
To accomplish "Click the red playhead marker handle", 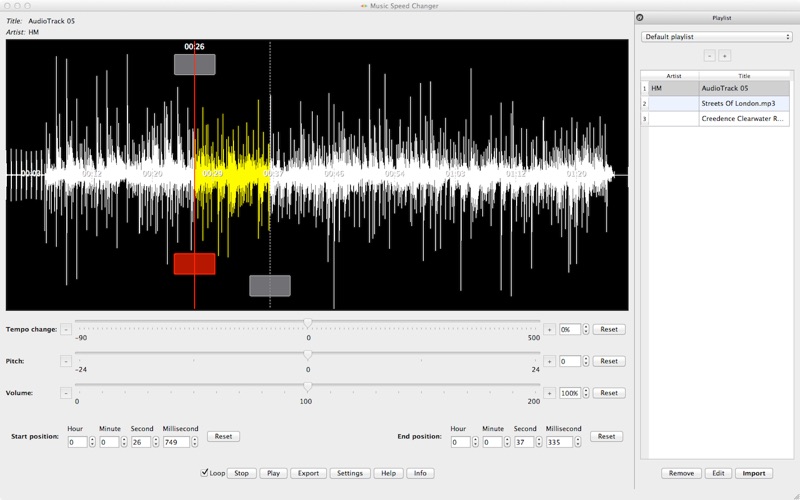I will click(194, 263).
